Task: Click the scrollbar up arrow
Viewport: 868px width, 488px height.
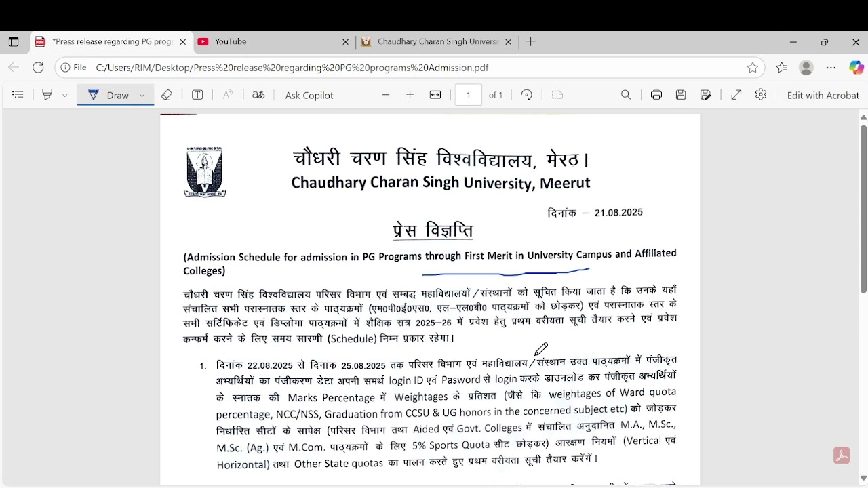Action: pos(863,117)
